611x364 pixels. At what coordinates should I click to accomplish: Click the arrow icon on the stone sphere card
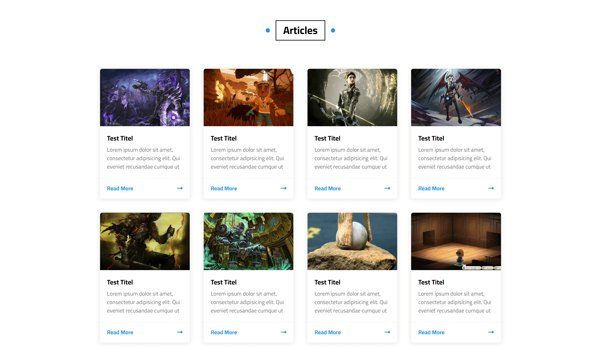pos(387,332)
